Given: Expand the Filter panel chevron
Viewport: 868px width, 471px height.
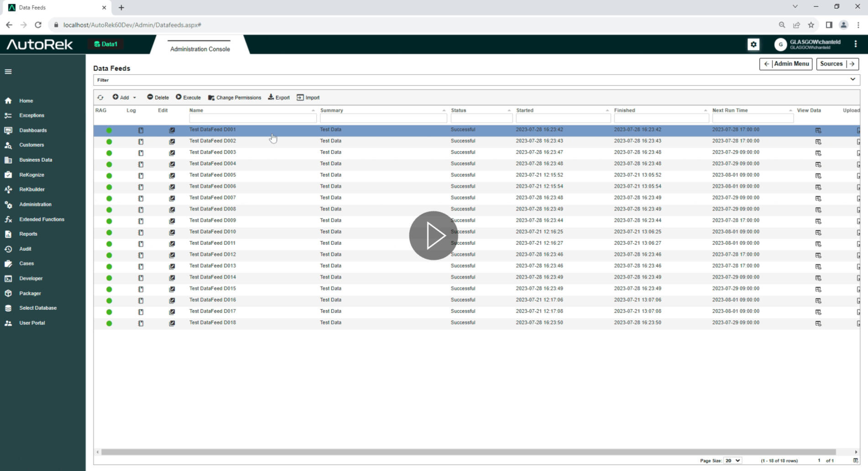Looking at the screenshot, I should click(852, 79).
